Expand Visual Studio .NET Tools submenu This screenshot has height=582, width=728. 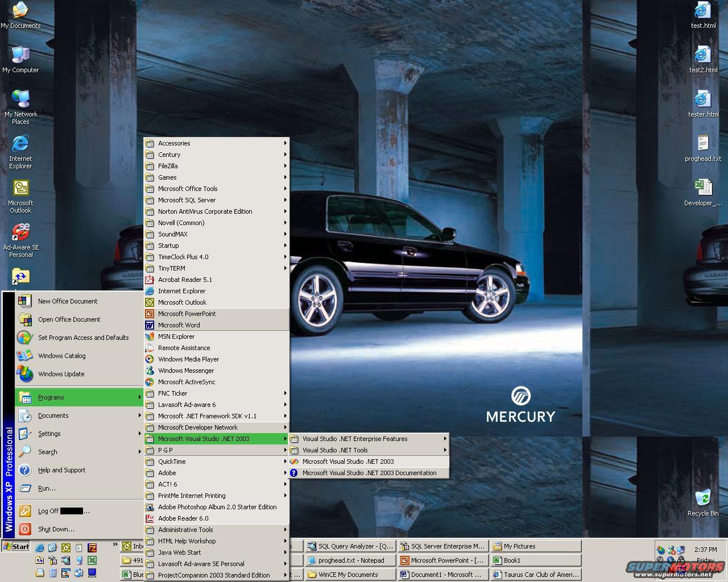pos(335,450)
